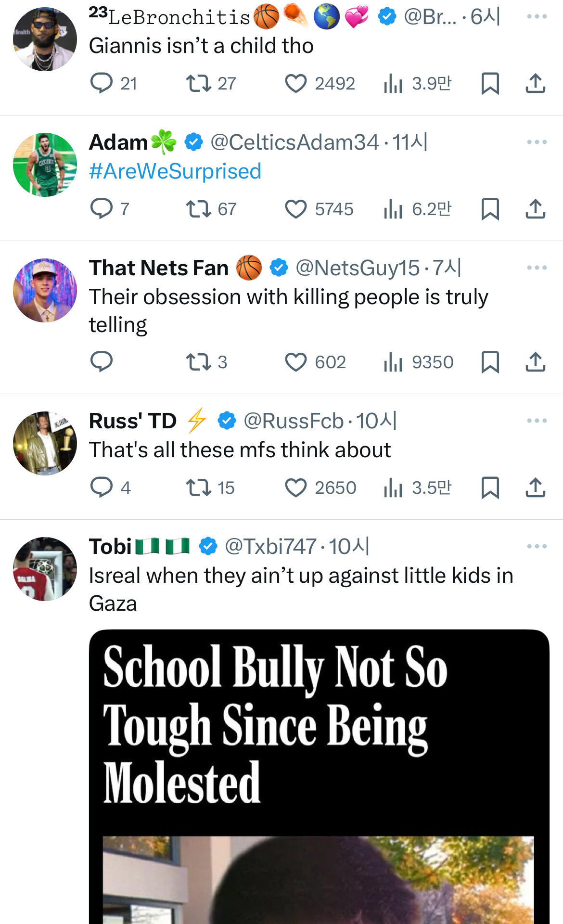Viewport: 563px width, 924px height.
Task: Share Adam's tweet via share icon
Action: coord(535,209)
